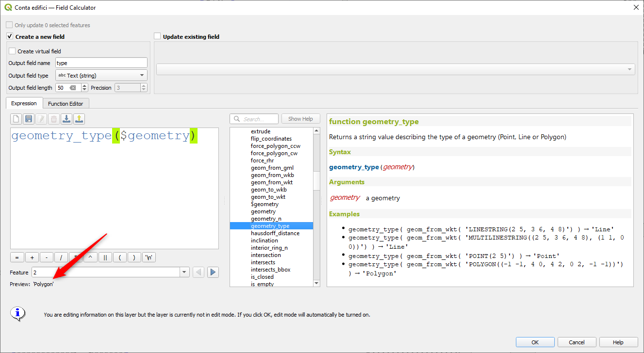Click the Show Help button

tap(300, 119)
